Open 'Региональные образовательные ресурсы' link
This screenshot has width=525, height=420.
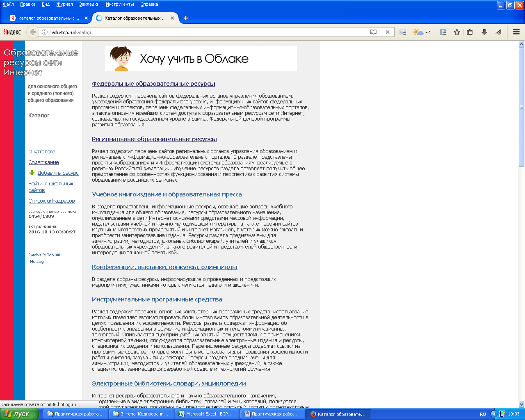point(154,139)
